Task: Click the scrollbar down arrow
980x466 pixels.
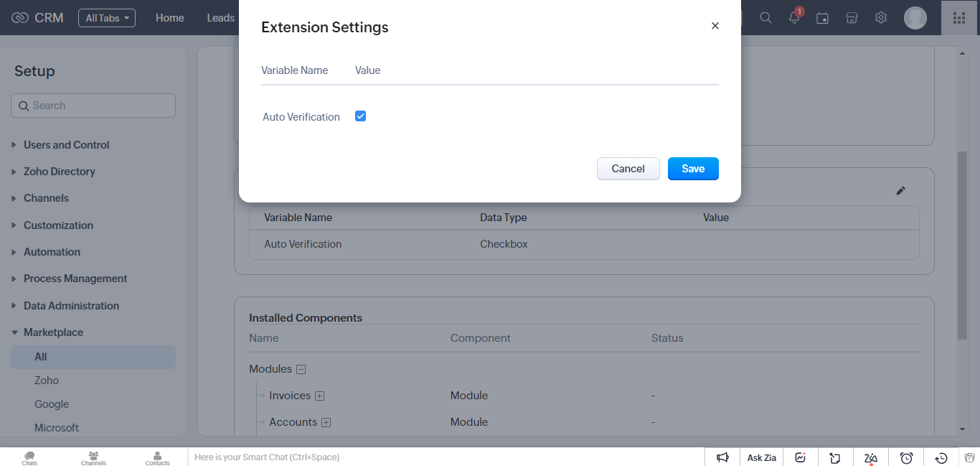Action: point(962,429)
